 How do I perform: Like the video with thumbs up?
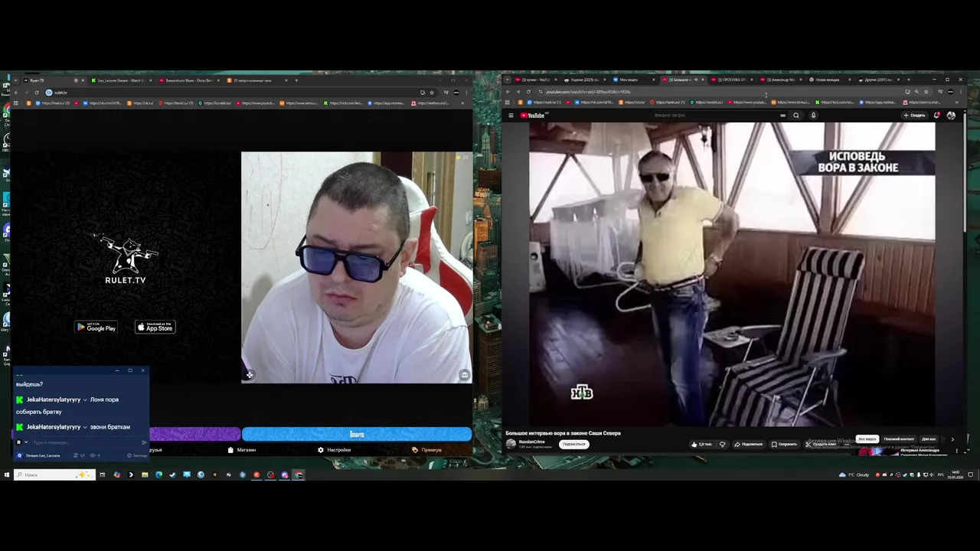click(x=701, y=444)
